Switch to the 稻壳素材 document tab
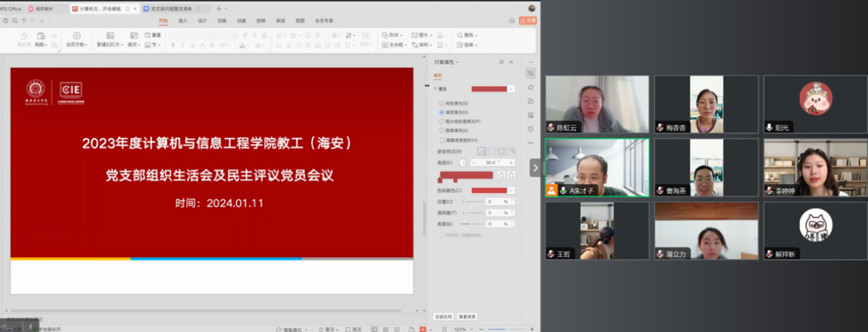 (47, 9)
